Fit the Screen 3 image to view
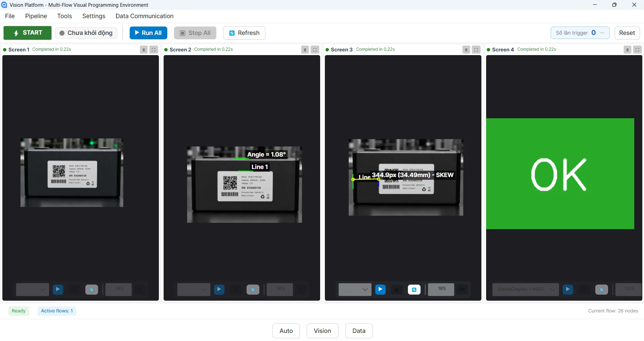644x341 pixels. point(462,290)
